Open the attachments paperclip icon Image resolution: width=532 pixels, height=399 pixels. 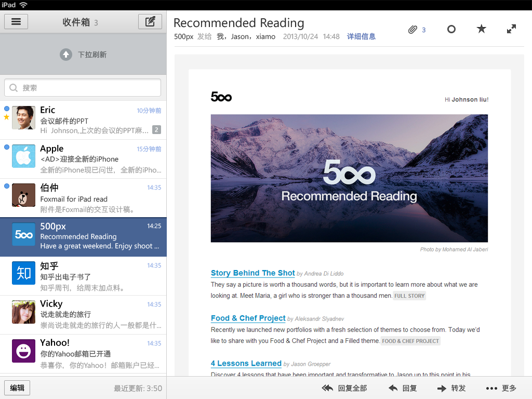click(x=413, y=30)
